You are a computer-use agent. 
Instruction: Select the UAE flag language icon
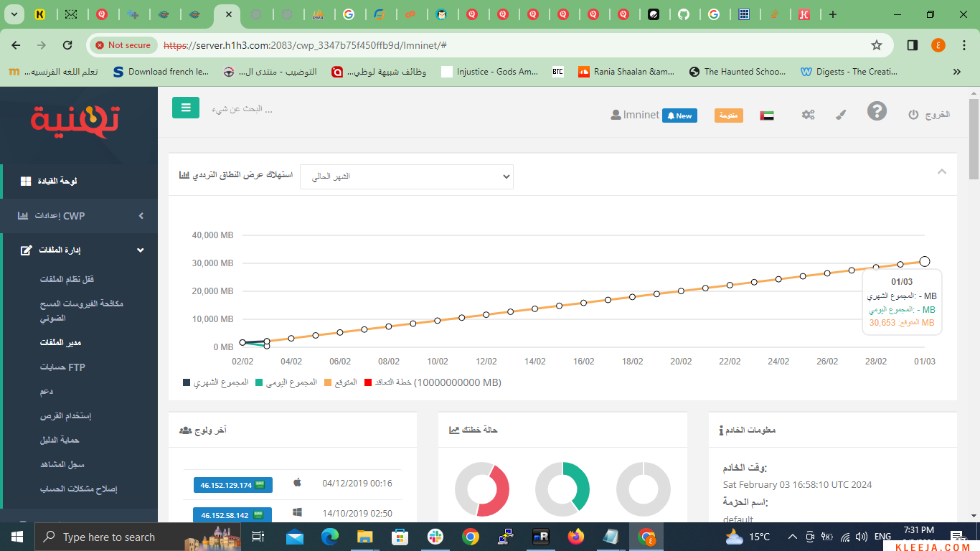[x=767, y=116]
